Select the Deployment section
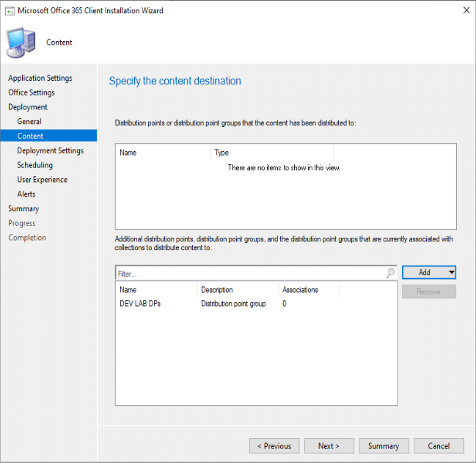 [28, 107]
